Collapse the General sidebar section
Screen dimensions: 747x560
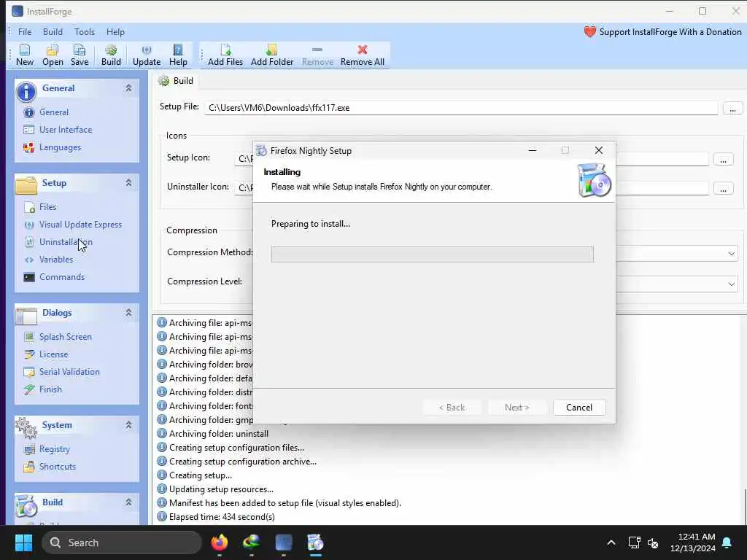(x=128, y=88)
